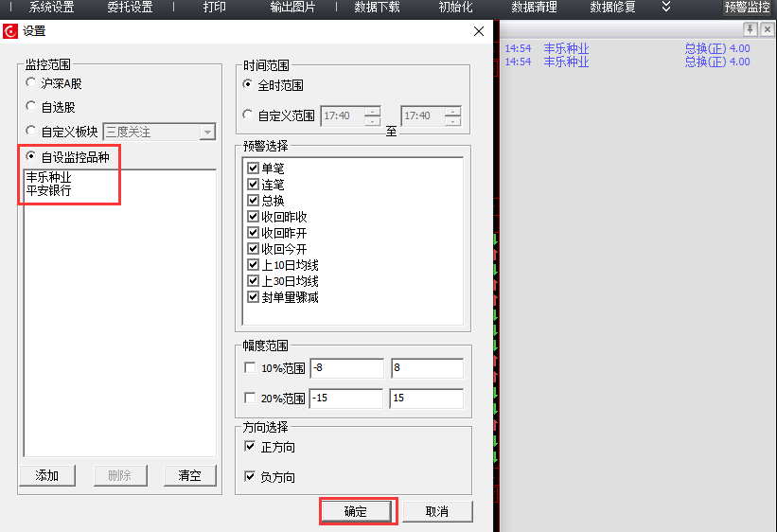Click the 数据修复 toolbar item
The width and height of the screenshot is (777, 532).
click(612, 7)
